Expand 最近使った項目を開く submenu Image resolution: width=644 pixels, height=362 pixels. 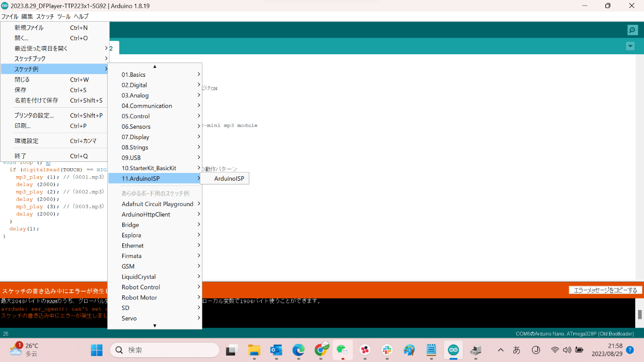tap(55, 48)
